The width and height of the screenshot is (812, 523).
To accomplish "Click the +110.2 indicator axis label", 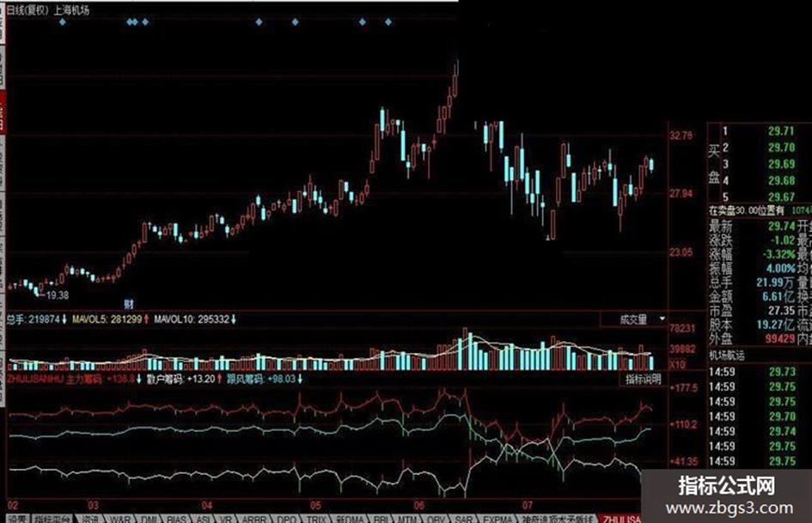I will pos(684,424).
